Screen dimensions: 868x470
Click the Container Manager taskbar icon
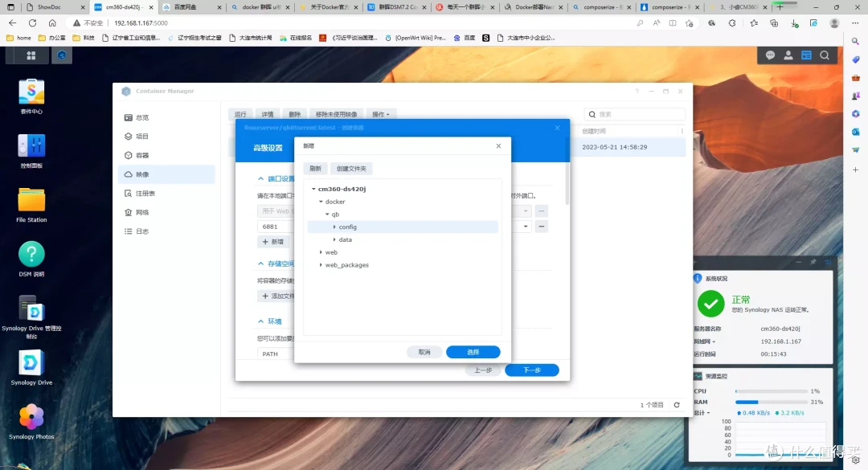61,55
